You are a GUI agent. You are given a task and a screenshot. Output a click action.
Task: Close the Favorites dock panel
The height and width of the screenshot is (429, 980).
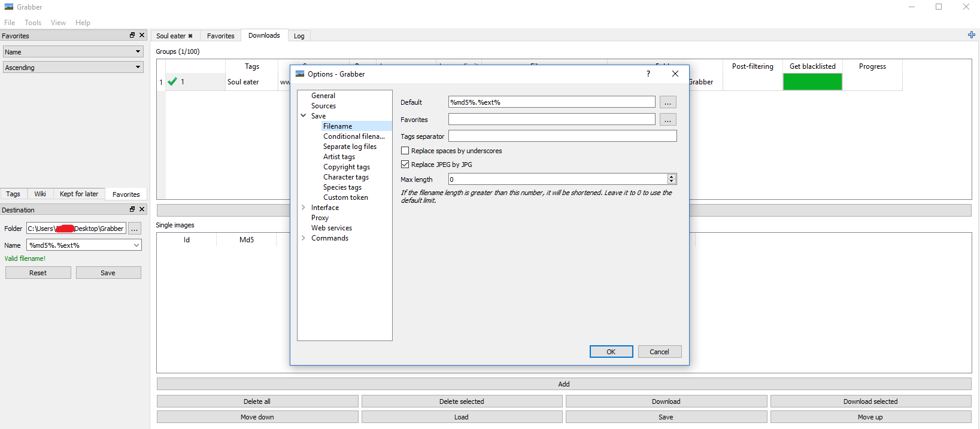tap(142, 35)
